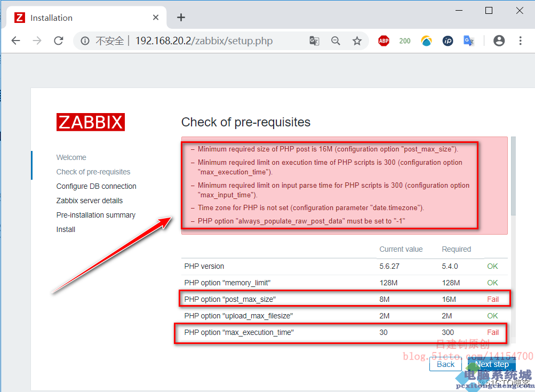Screen dimensions: 535x392
Task: Click the ZABBIX logo
Action: pos(91,122)
